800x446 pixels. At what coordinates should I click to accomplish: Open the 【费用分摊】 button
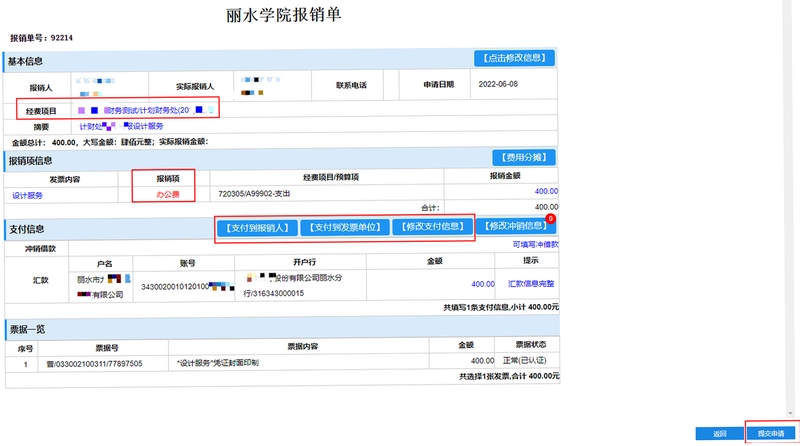[x=524, y=158]
